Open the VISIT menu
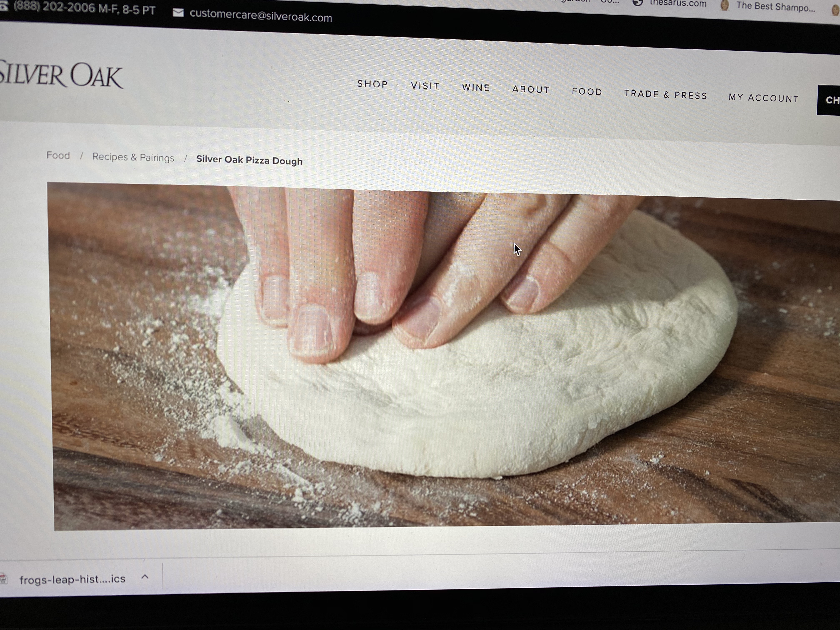This screenshot has height=630, width=840. point(425,86)
